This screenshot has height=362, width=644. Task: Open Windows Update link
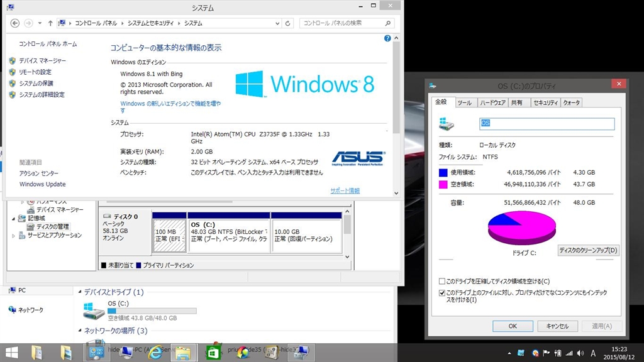[x=42, y=184]
